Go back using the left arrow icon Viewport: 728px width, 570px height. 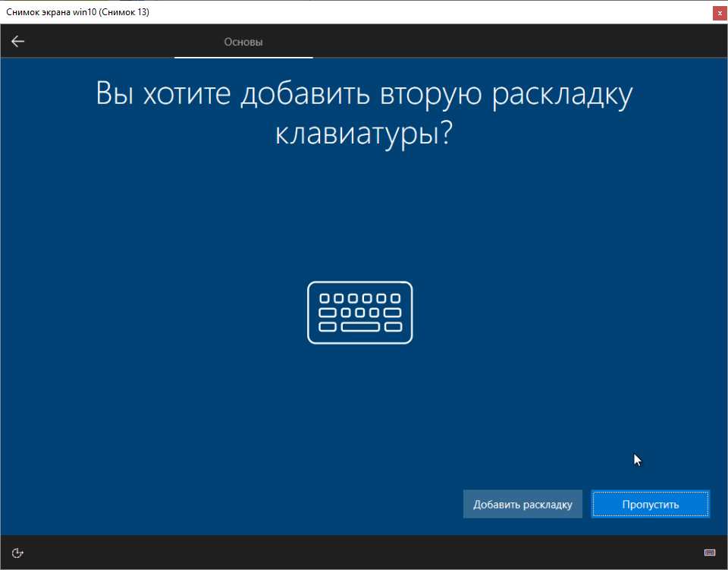17,42
